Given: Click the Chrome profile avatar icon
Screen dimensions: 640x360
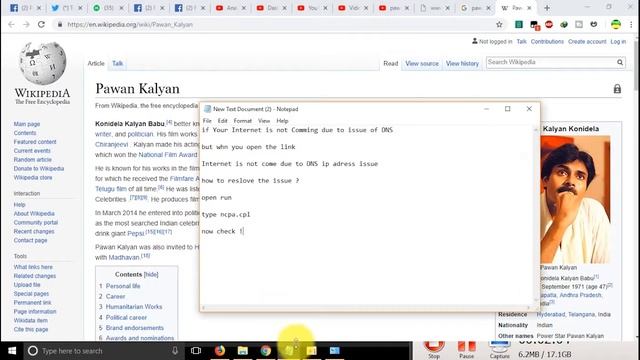Looking at the screenshot, I should 616,24.
